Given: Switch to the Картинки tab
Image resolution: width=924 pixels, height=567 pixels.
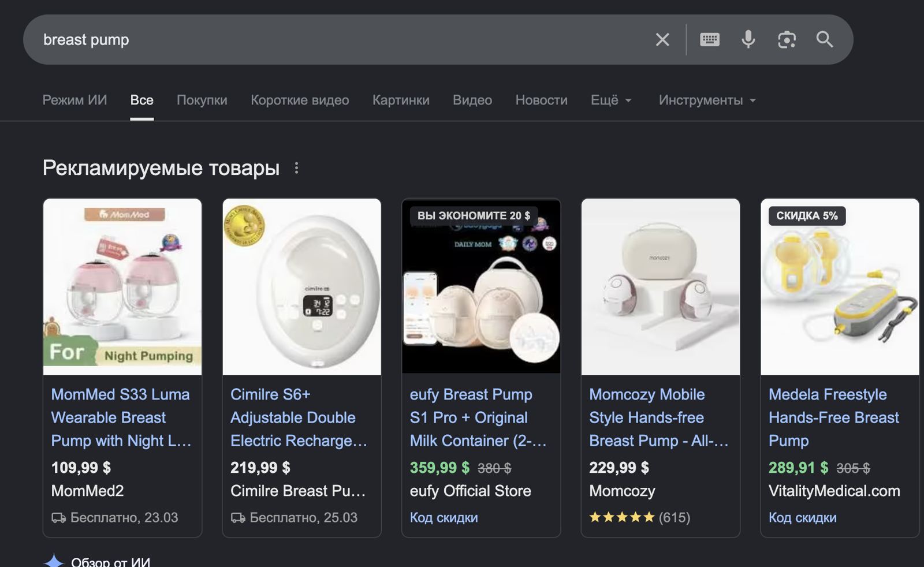Looking at the screenshot, I should click(x=401, y=100).
